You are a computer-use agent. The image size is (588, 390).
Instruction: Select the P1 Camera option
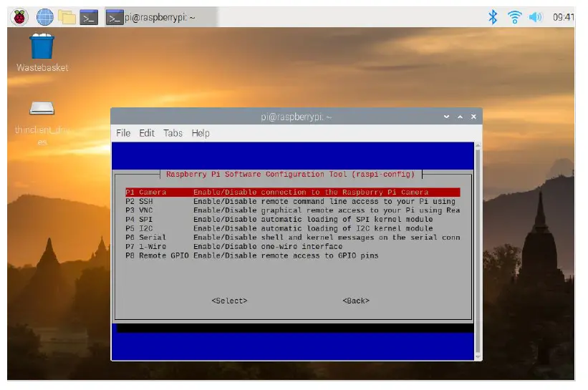pos(292,192)
